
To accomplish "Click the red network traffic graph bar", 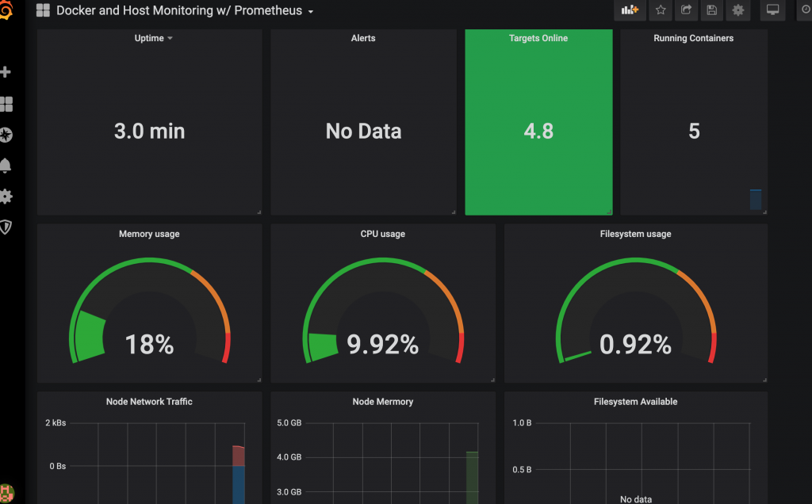I will click(x=238, y=456).
